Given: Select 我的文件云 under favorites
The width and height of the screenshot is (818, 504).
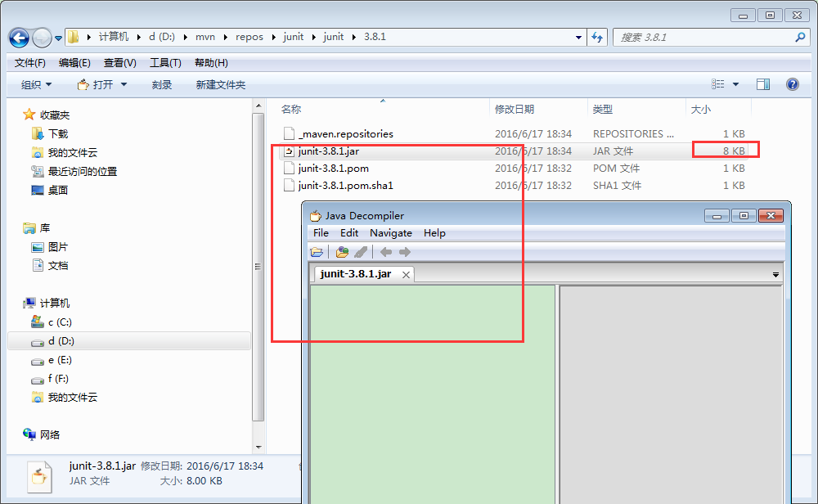Looking at the screenshot, I should pos(73,152).
